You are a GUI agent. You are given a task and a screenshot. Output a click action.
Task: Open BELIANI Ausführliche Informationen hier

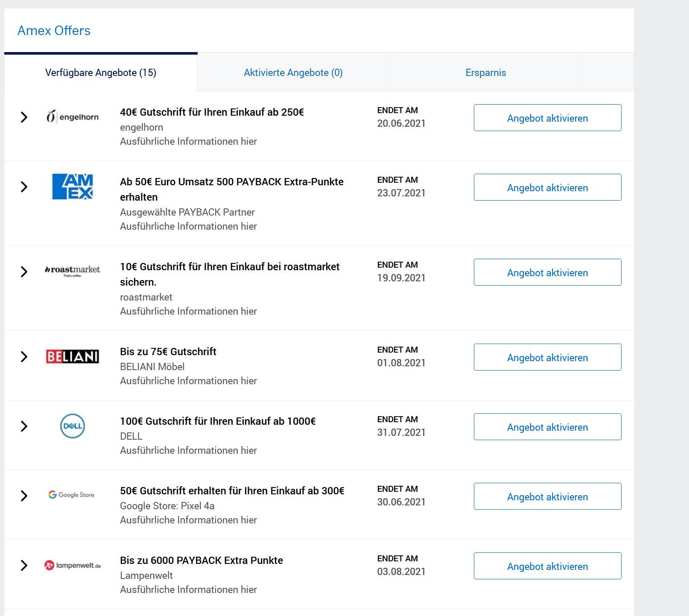[x=188, y=381]
